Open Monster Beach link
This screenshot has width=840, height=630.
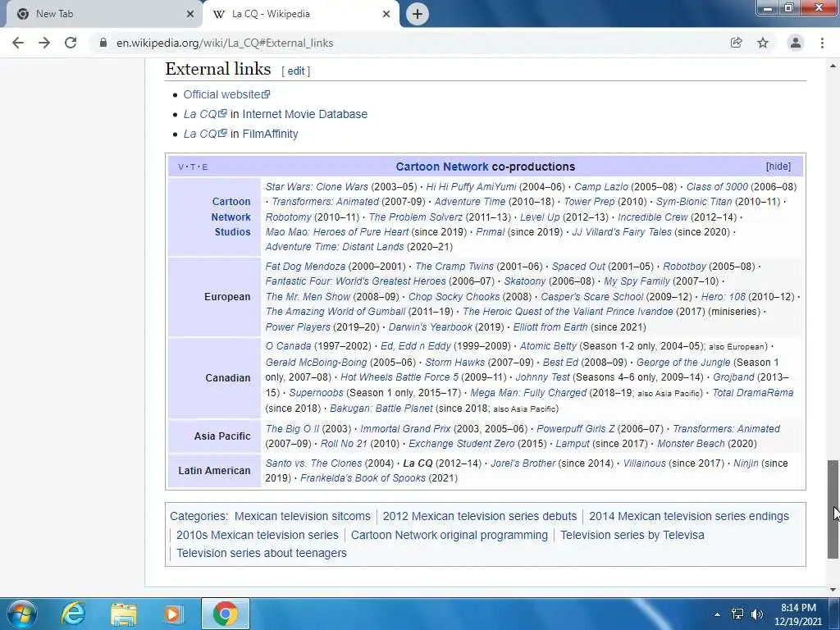pyautogui.click(x=691, y=444)
